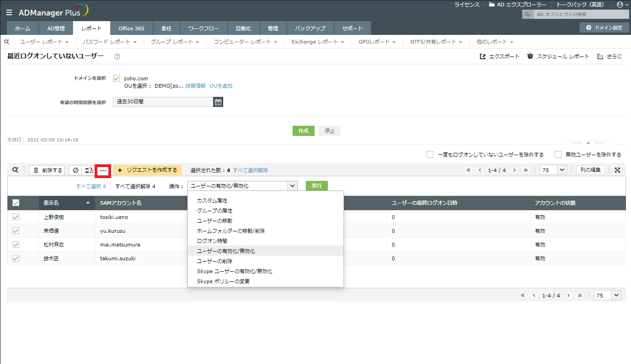Click エクスポート export option
Viewport: 631px width, 364px height.
coord(500,56)
